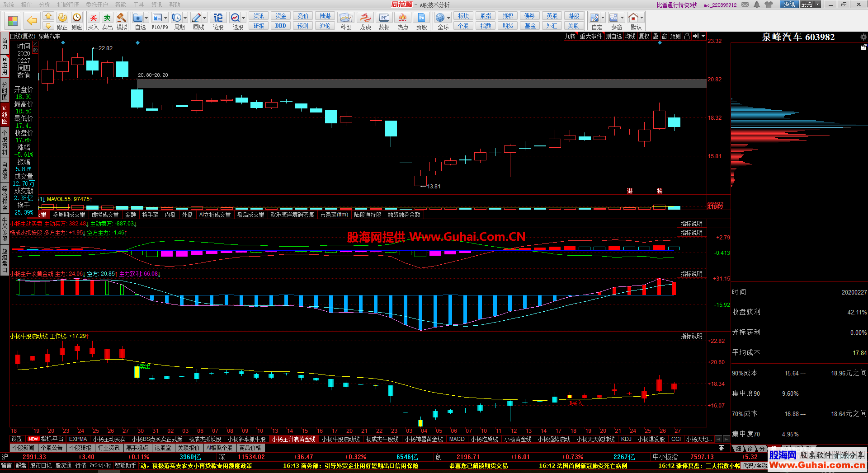Open the 数据 PE data icon

pyautogui.click(x=384, y=18)
